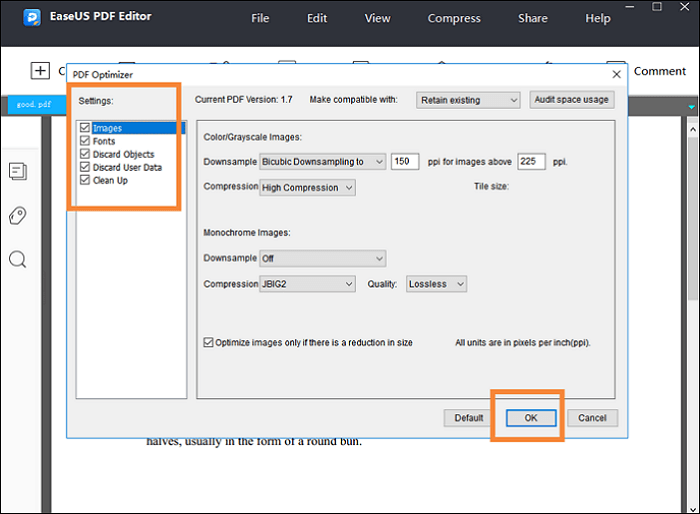
Task: Click the blue tab-list arrow at right
Action: [692, 107]
